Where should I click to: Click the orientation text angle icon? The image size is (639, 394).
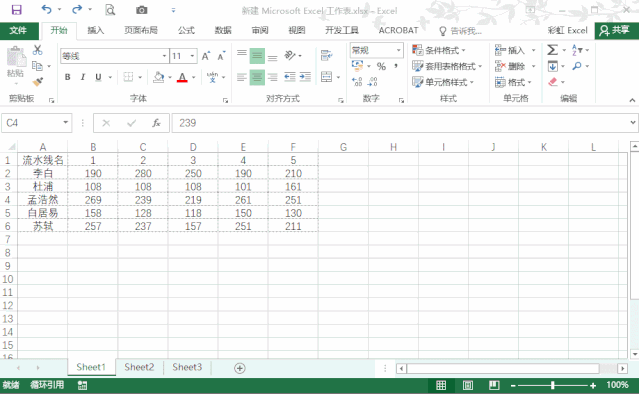pos(290,55)
